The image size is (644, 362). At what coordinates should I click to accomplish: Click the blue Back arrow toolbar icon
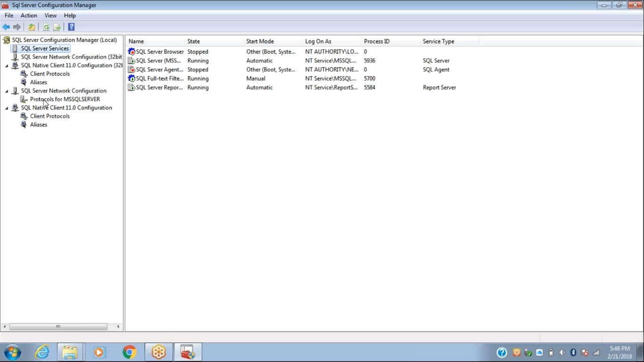click(x=6, y=27)
